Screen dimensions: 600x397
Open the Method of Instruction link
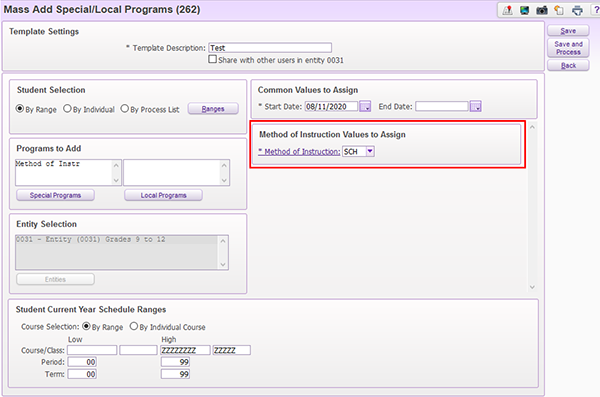click(299, 152)
